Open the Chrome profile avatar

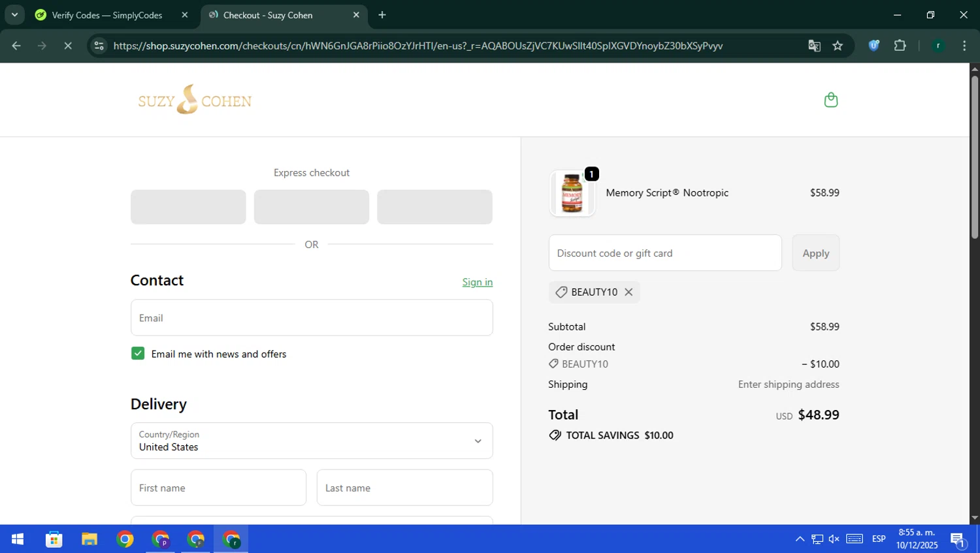938,46
